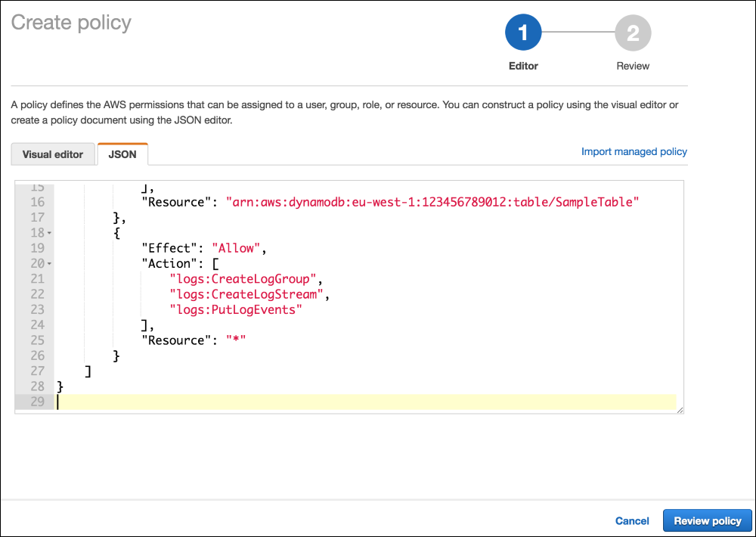Screen dimensions: 756x537
Task: Click the Create policy page title
Action: tap(70, 23)
